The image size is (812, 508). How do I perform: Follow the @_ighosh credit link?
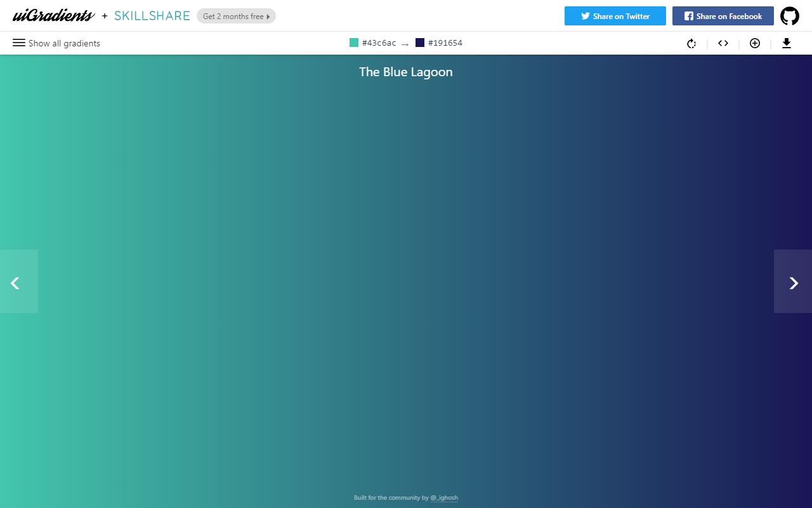tap(444, 498)
